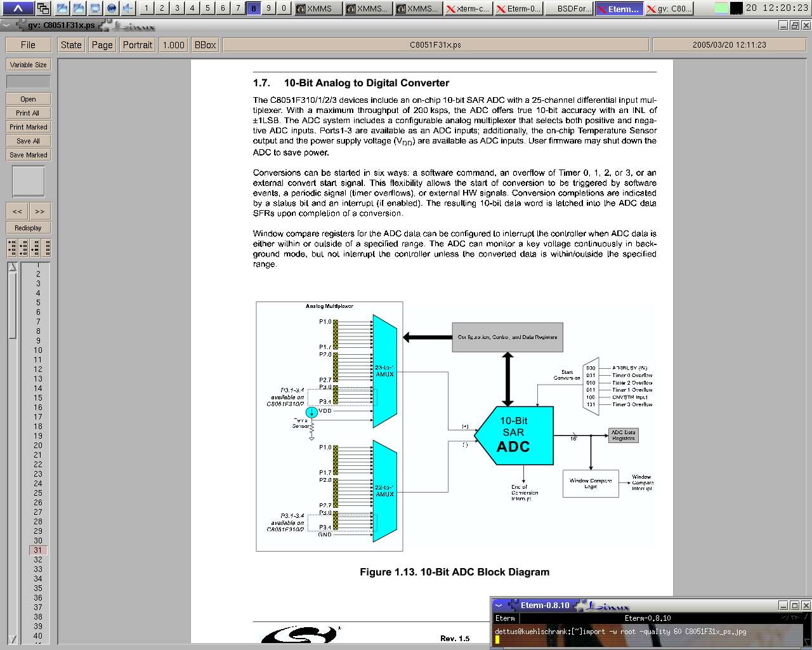Select page 20 in the page list

coord(38,446)
